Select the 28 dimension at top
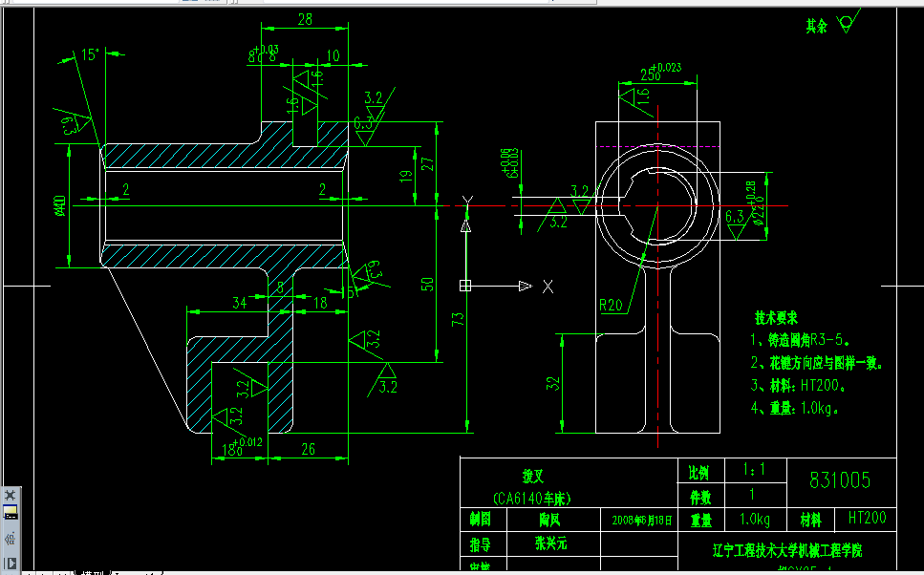 [x=305, y=19]
